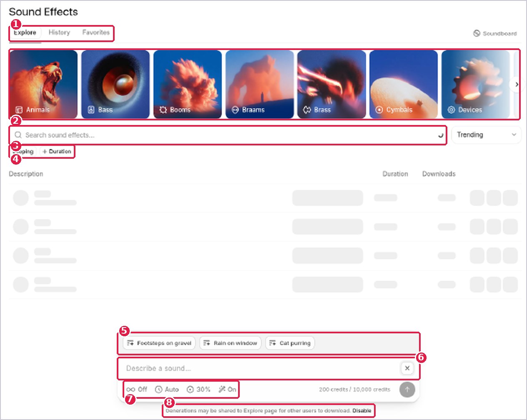Click the '200 credits / 10,000 credits' text
527x420 pixels.
point(354,390)
